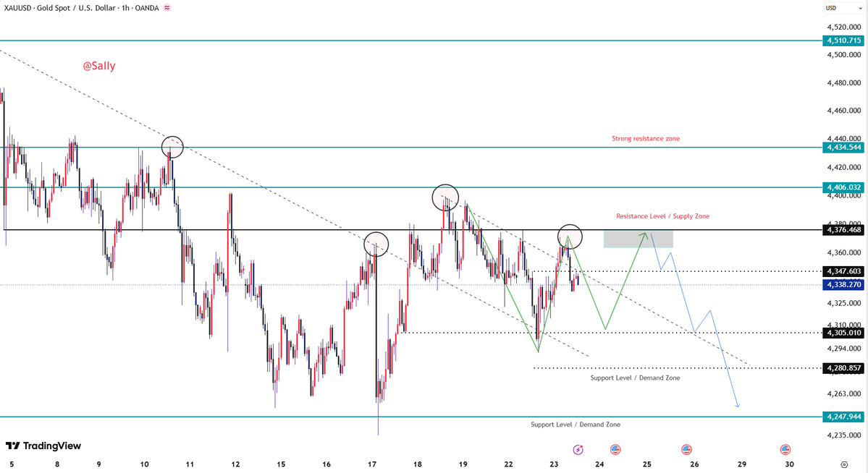
Task: Open the US flag event marker before date 30
Action: tap(785, 449)
